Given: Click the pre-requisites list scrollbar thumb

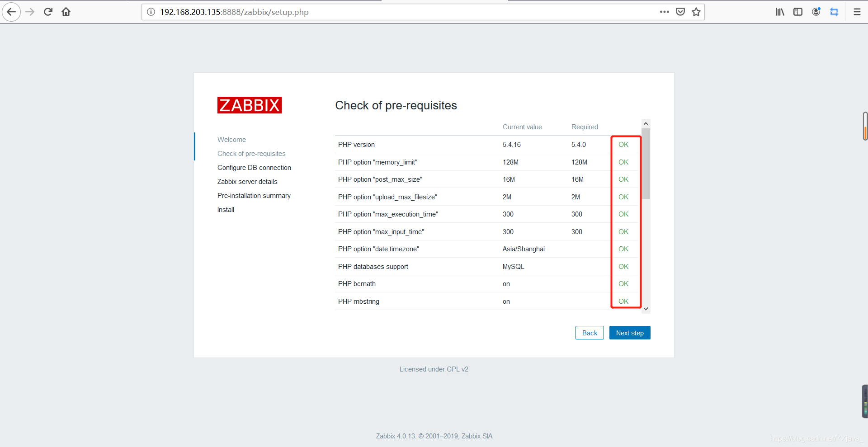Looking at the screenshot, I should pos(646,164).
